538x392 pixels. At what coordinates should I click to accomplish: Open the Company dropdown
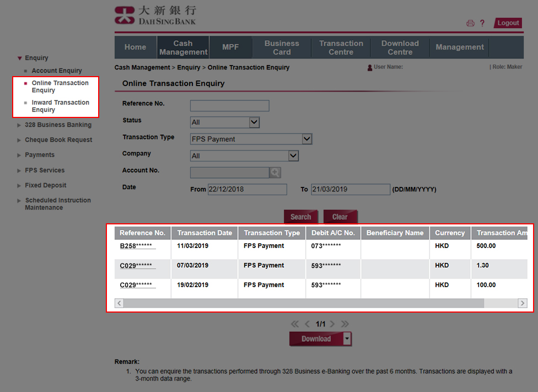293,156
